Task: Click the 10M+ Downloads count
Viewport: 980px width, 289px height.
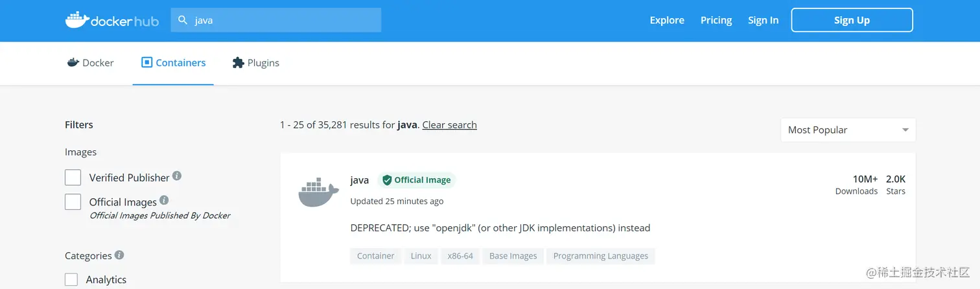Action: coord(856,185)
